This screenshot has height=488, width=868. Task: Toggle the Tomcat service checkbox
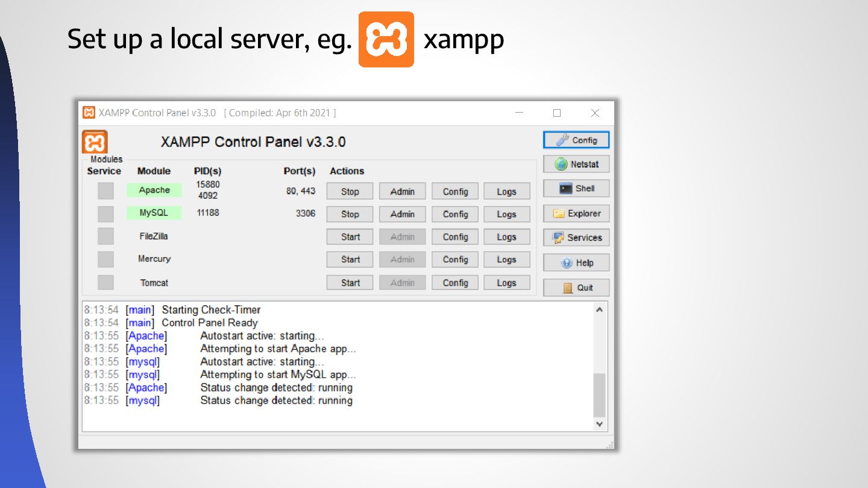pyautogui.click(x=105, y=283)
